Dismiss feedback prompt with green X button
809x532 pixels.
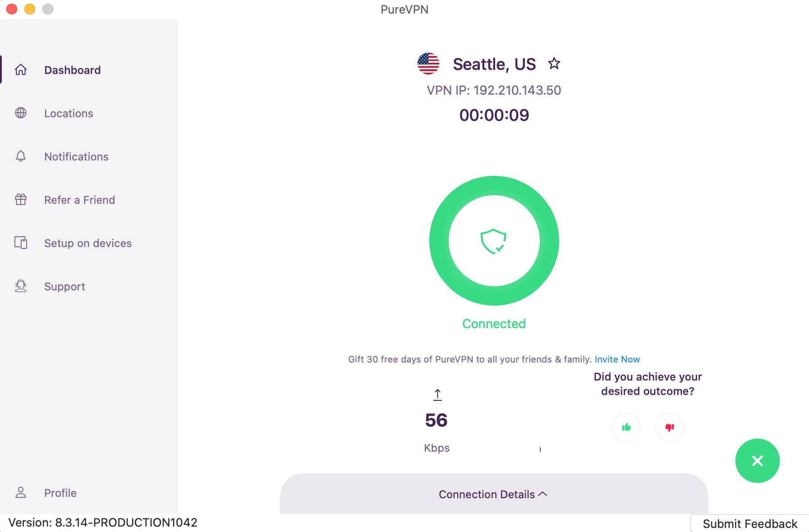pyautogui.click(x=758, y=461)
